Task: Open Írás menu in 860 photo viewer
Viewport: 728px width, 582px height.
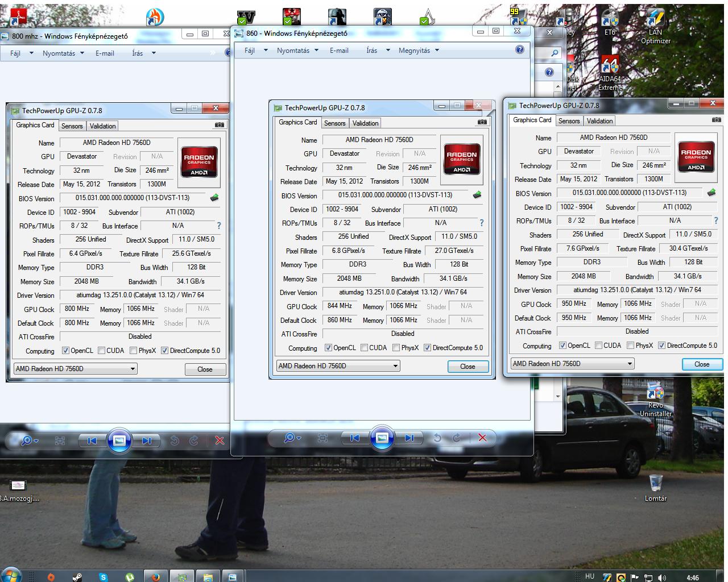Action: pyautogui.click(x=372, y=51)
